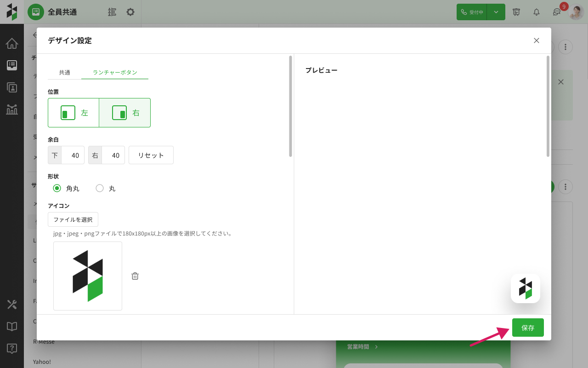The height and width of the screenshot is (368, 588).
Task: Delete the uploaded icon with trash button
Action: click(x=135, y=276)
